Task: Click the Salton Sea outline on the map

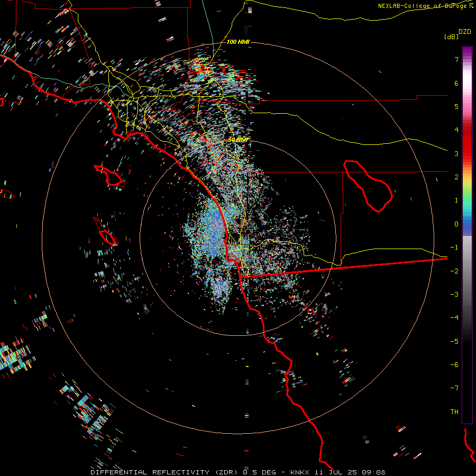Action: 368,186
